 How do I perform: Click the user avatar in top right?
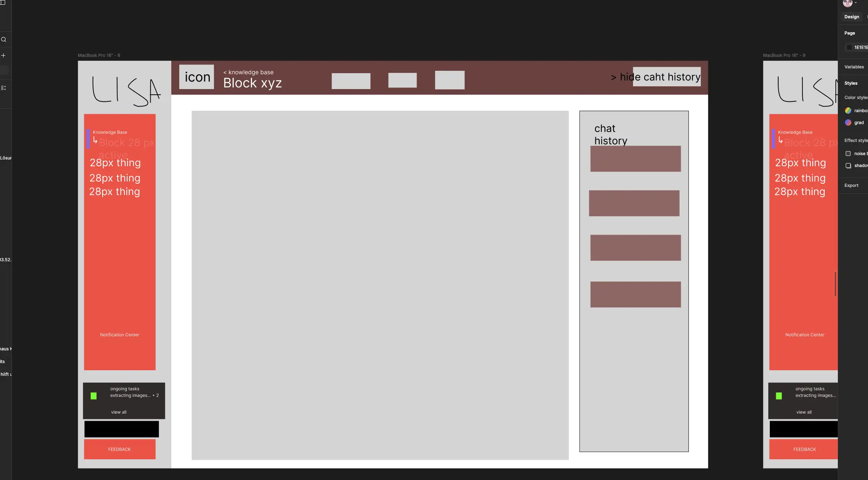(x=847, y=3)
